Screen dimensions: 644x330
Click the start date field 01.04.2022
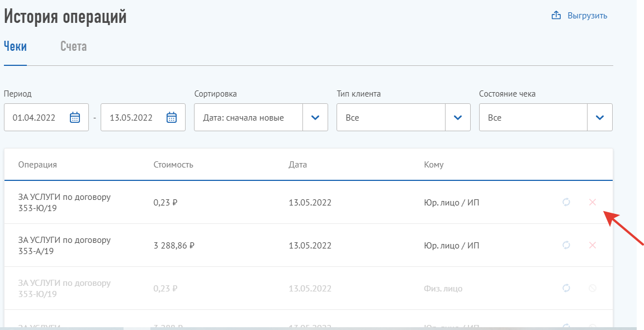point(34,118)
